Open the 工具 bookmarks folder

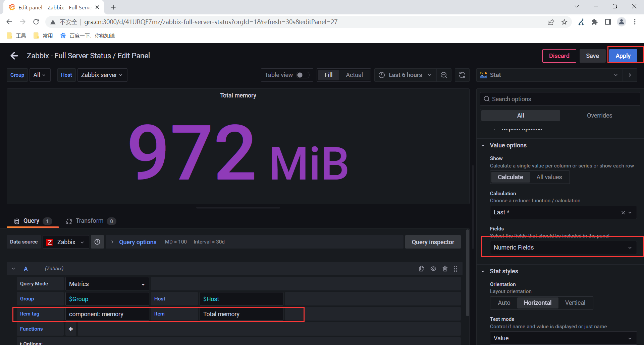pos(16,36)
